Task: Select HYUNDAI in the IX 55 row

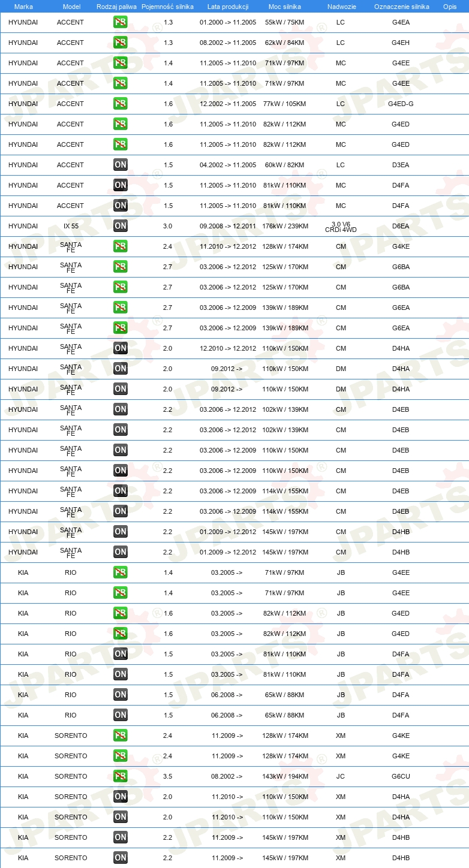Action: pos(23,226)
